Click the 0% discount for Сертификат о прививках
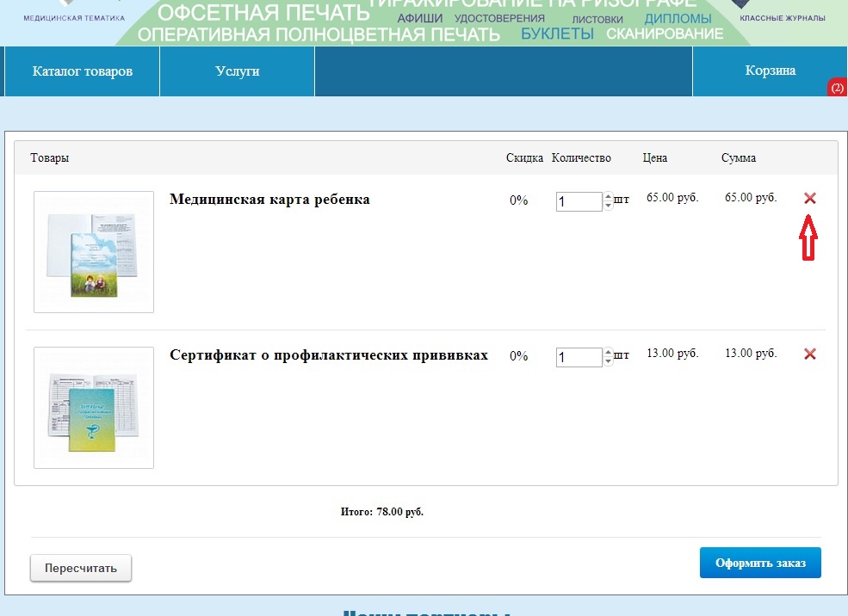Viewport: 848px width, 616px height. click(518, 356)
